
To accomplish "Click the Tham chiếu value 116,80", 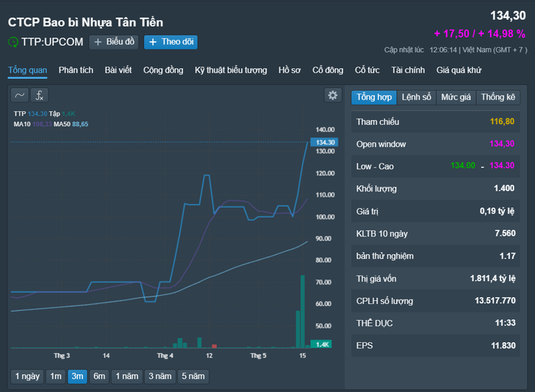I will tap(502, 121).
